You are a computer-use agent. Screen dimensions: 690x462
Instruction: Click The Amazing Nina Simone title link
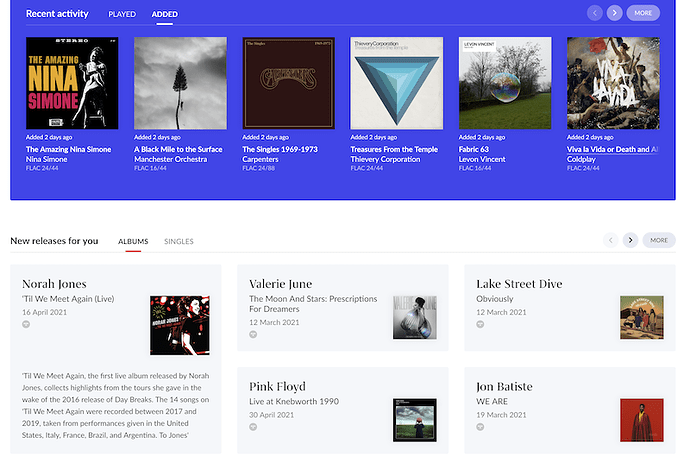click(69, 149)
